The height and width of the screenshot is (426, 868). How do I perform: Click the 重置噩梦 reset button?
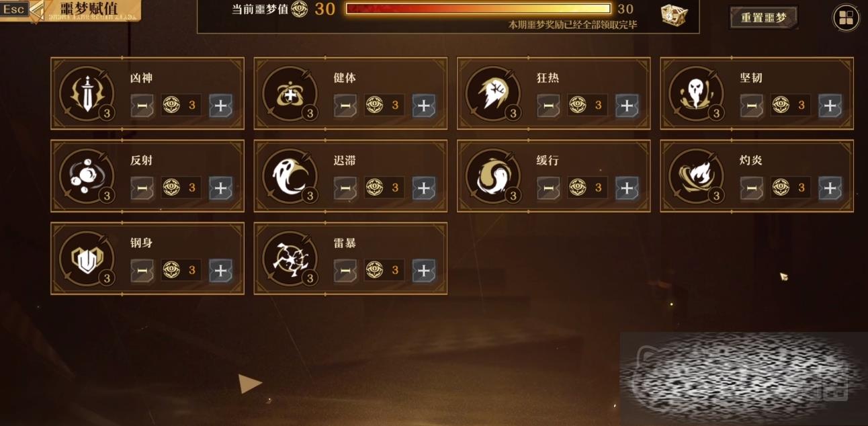pyautogui.click(x=763, y=17)
